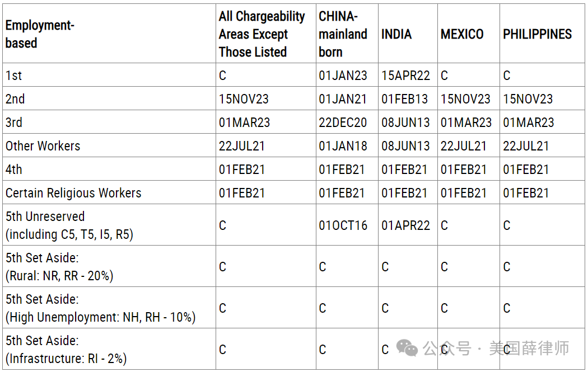Select the 1st preference row label
This screenshot has height=372, width=588.
(13, 76)
